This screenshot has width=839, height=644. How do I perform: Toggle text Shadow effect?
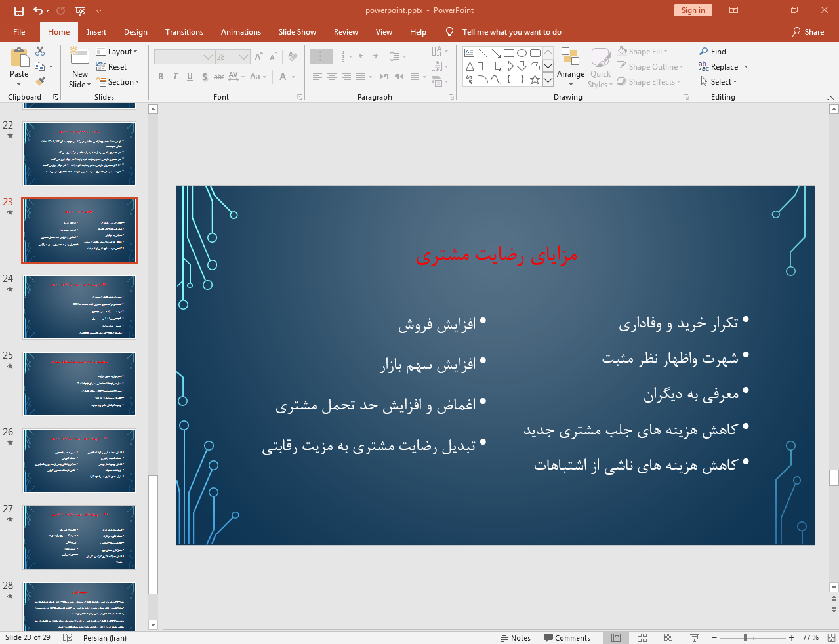click(205, 77)
